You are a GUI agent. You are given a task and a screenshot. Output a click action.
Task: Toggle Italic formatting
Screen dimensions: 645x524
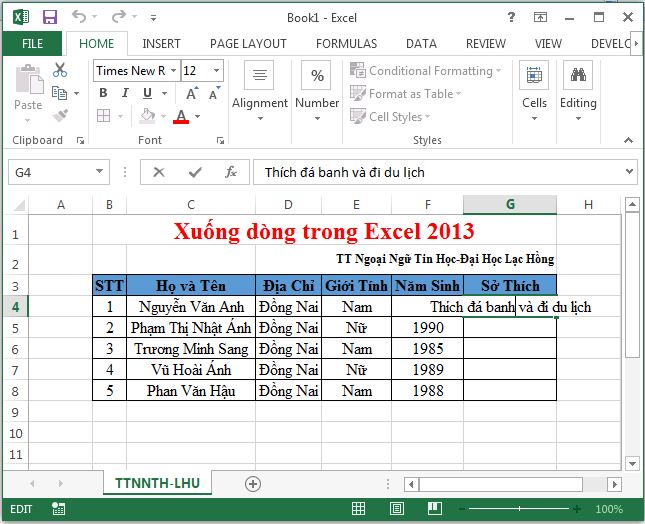[123, 93]
